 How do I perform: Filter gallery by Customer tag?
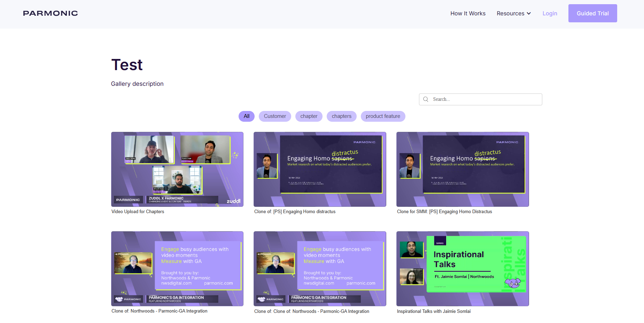[275, 116]
